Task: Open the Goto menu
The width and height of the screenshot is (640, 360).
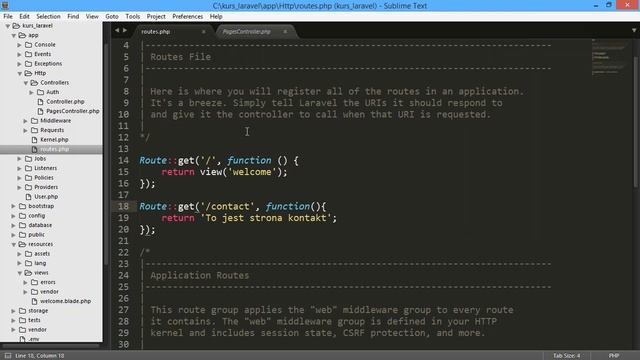Action: point(112,16)
